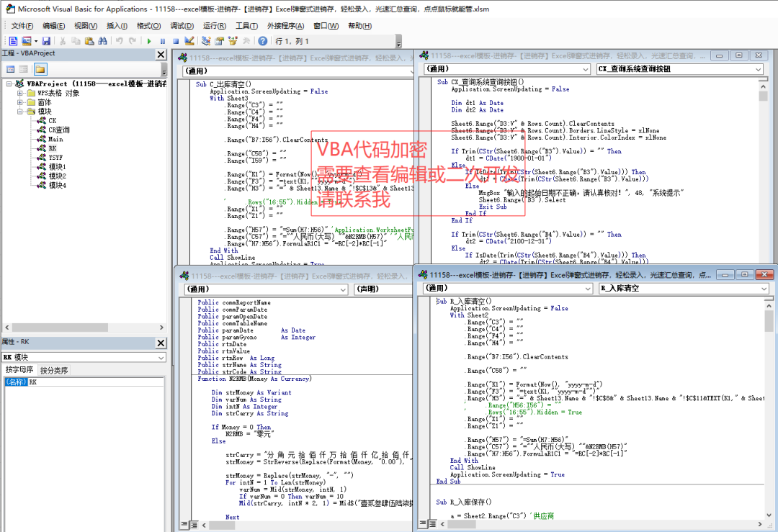Save the project with the floppy disk icon
The image size is (778, 532).
point(46,41)
